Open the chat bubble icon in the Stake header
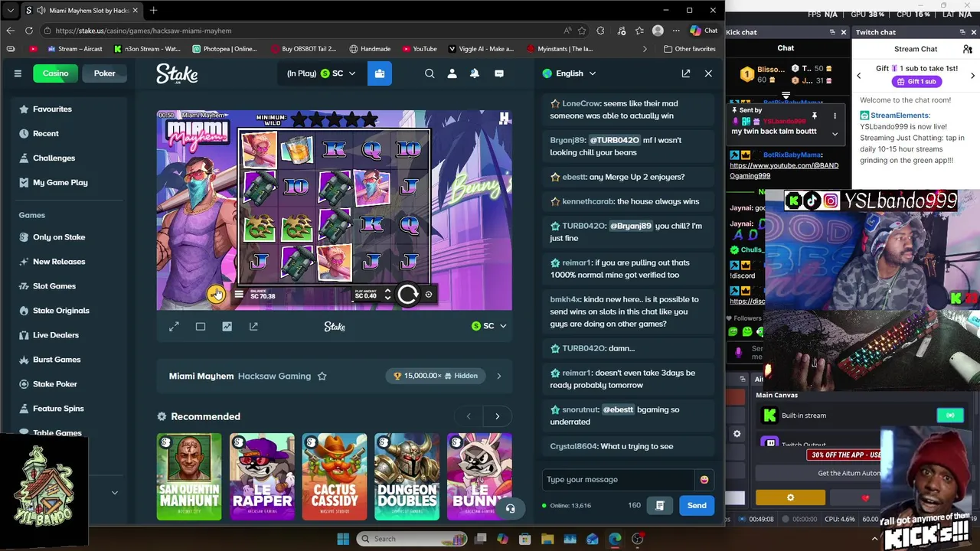Screen dimensions: 980x551 coord(499,73)
